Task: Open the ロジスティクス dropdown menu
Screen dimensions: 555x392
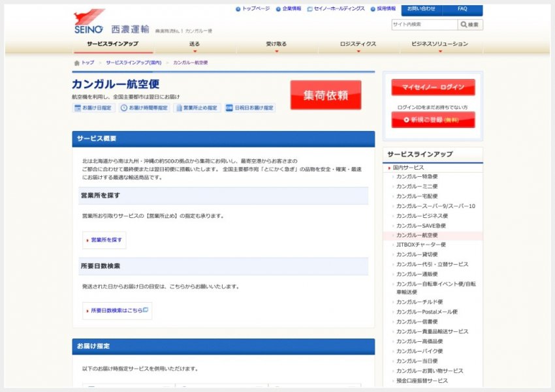Action: [x=358, y=44]
